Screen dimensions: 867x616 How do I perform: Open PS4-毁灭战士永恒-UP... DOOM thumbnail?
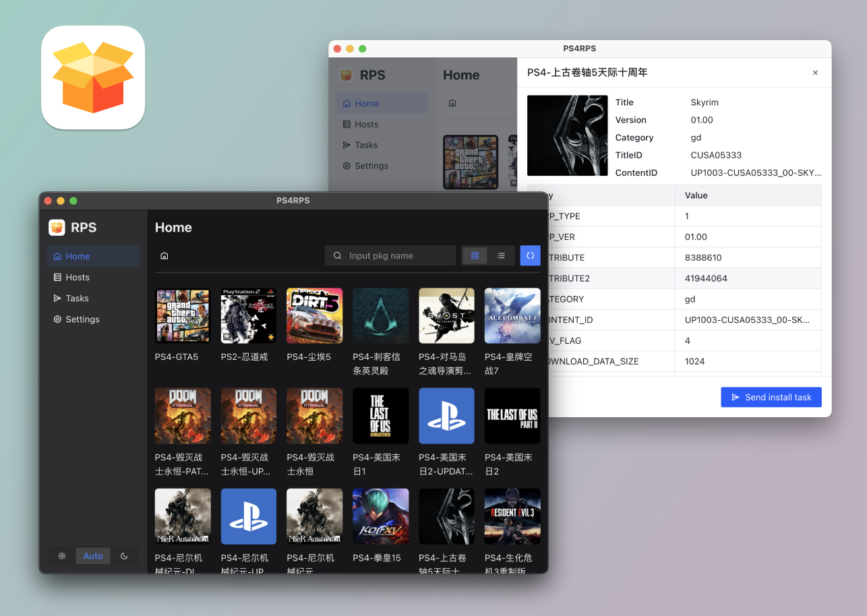249,416
